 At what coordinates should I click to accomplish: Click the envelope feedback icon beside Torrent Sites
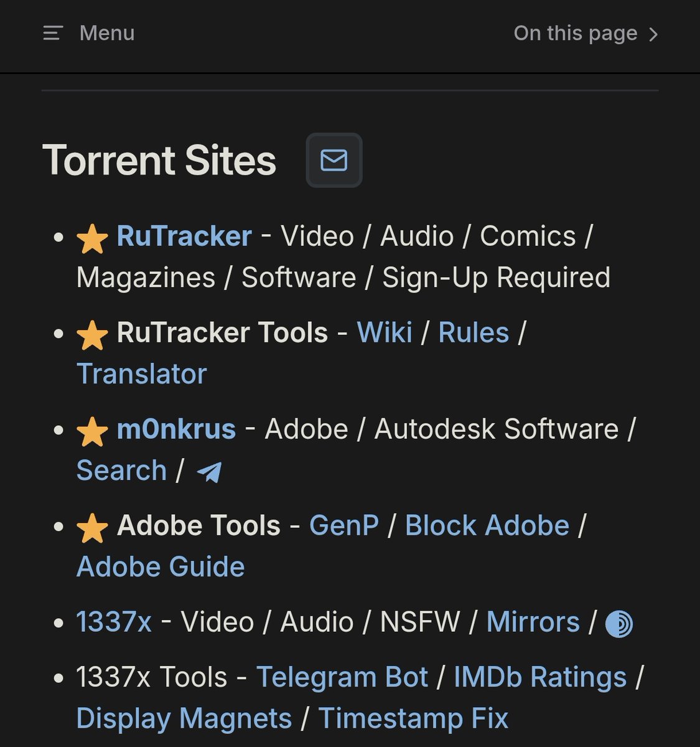[x=334, y=160]
